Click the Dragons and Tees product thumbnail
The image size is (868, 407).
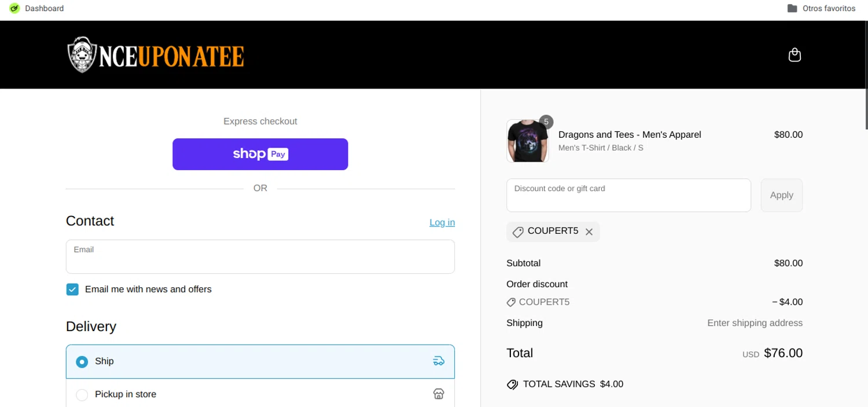(527, 141)
